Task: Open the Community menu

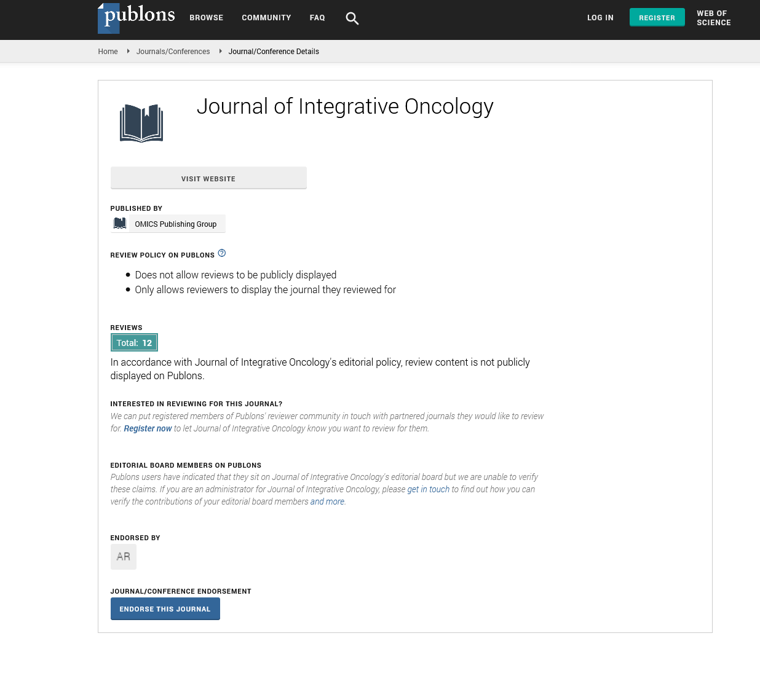Action: [x=266, y=18]
